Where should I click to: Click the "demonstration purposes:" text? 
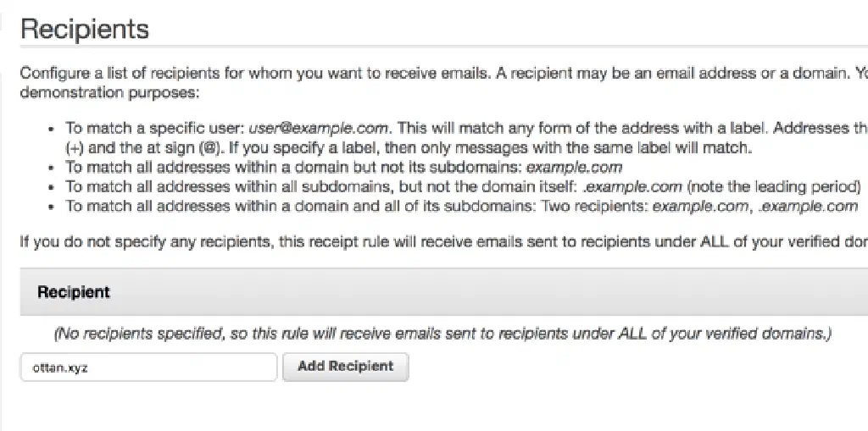pyautogui.click(x=112, y=92)
